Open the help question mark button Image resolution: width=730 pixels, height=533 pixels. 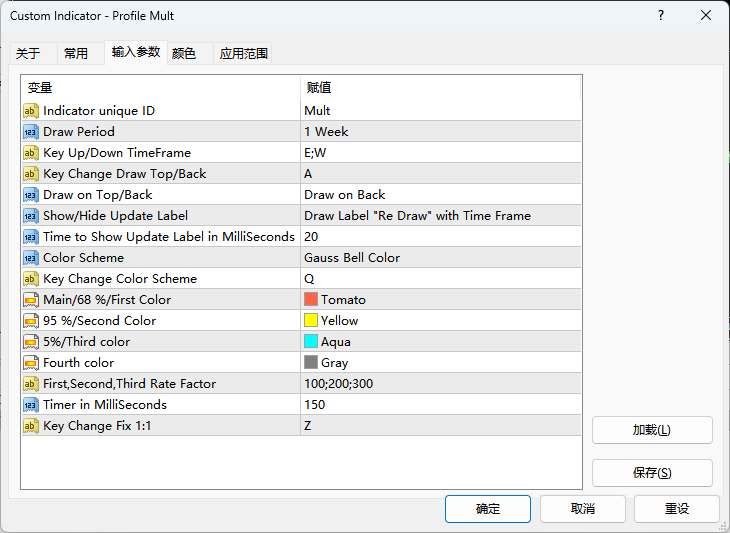click(x=661, y=15)
